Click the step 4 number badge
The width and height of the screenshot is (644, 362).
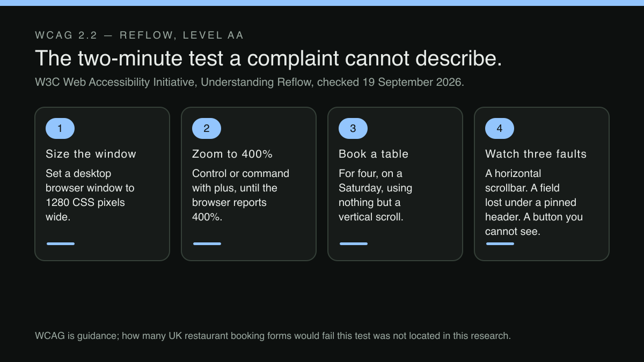pyautogui.click(x=500, y=129)
